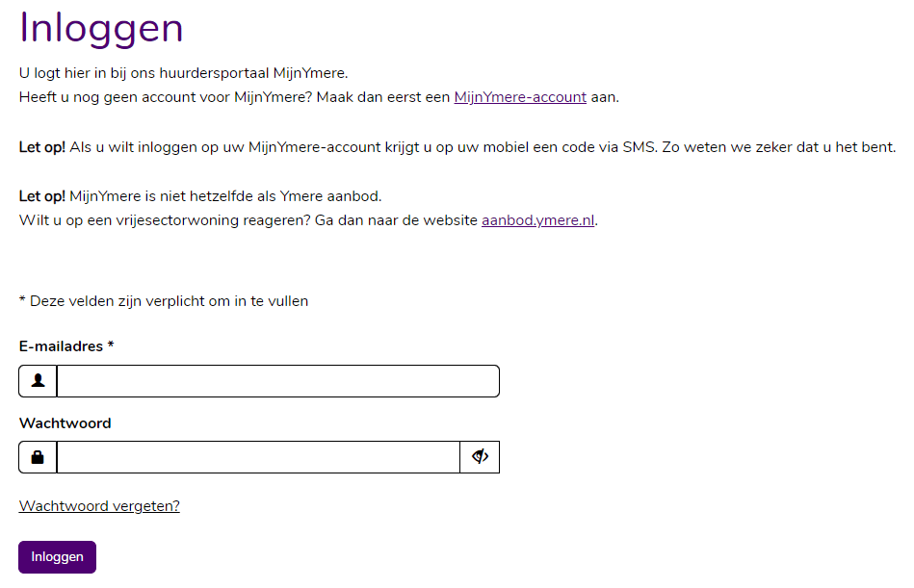
Task: Open the Wachtwoord vergeten? link
Action: 99,506
